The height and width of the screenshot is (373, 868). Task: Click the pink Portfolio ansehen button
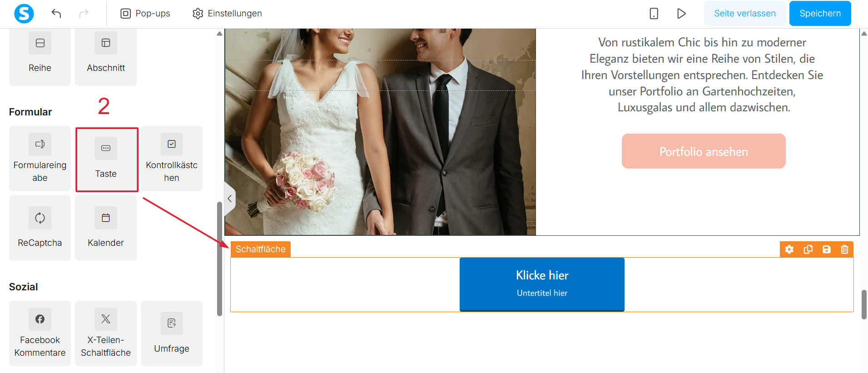[x=704, y=151]
